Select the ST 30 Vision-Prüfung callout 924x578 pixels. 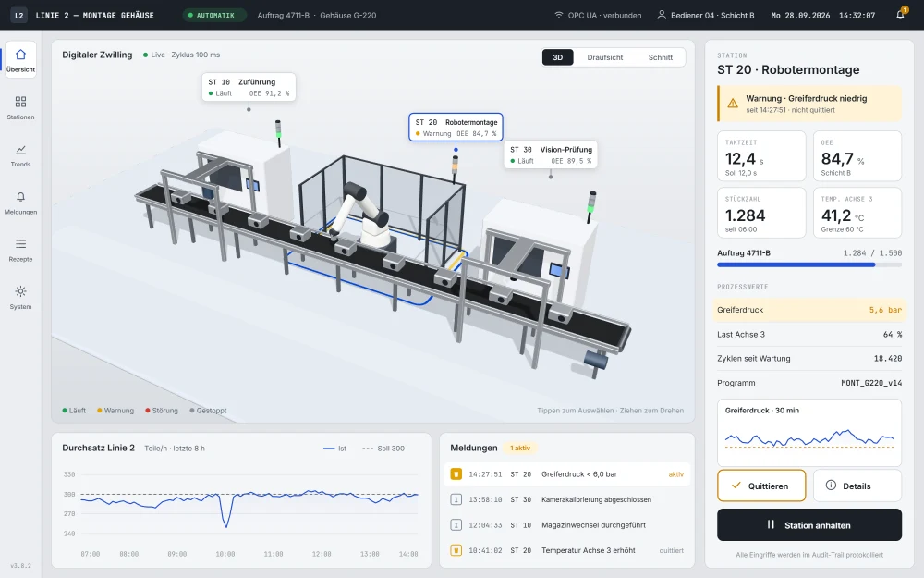[x=551, y=154]
